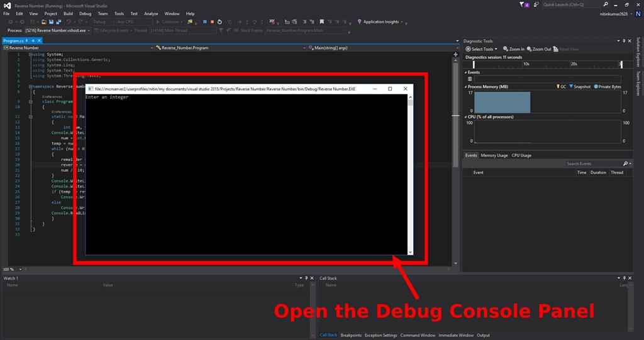Viewport: 644px width, 340px height.
Task: Collapse the class Program code block
Action: tap(30, 101)
